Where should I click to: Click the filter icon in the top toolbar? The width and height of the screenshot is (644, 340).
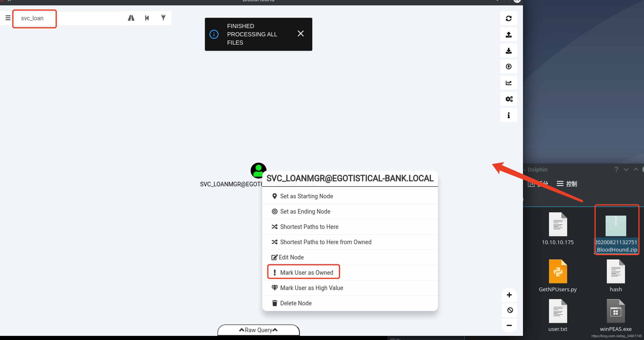click(x=163, y=18)
